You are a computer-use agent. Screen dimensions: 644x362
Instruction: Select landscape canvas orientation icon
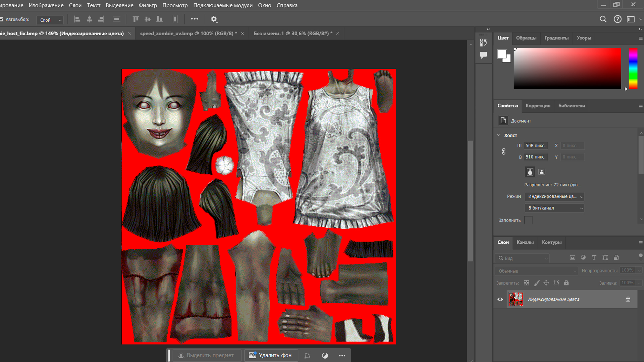541,172
